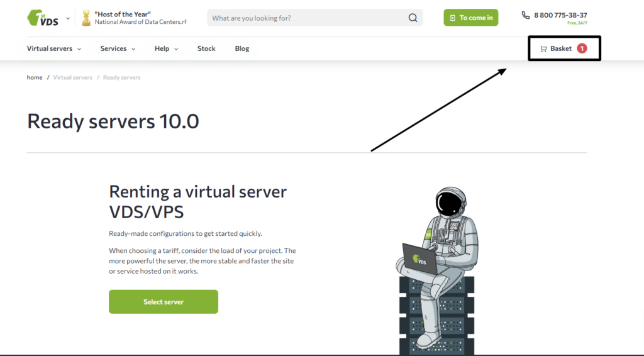Click the magnifying glass search icon
Image resolution: width=644 pixels, height=356 pixels.
413,18
